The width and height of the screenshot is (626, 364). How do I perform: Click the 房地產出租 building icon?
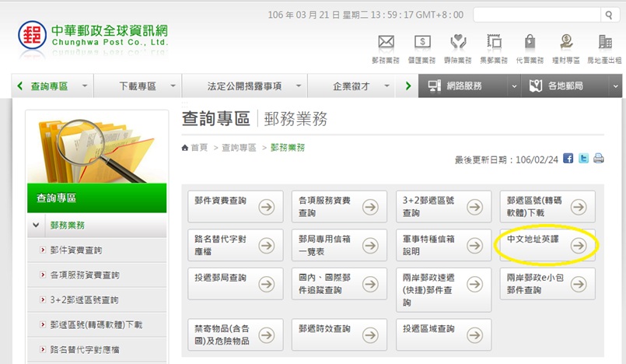click(604, 43)
